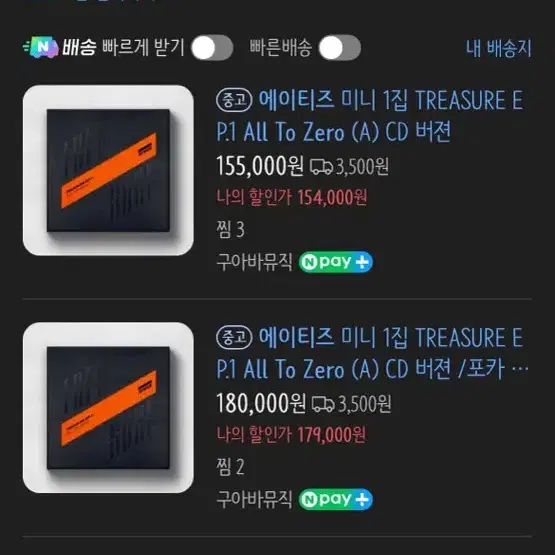Open second album thumbnail priced 180,000원
Viewport: 555px width, 555px height.
pyautogui.click(x=108, y=407)
